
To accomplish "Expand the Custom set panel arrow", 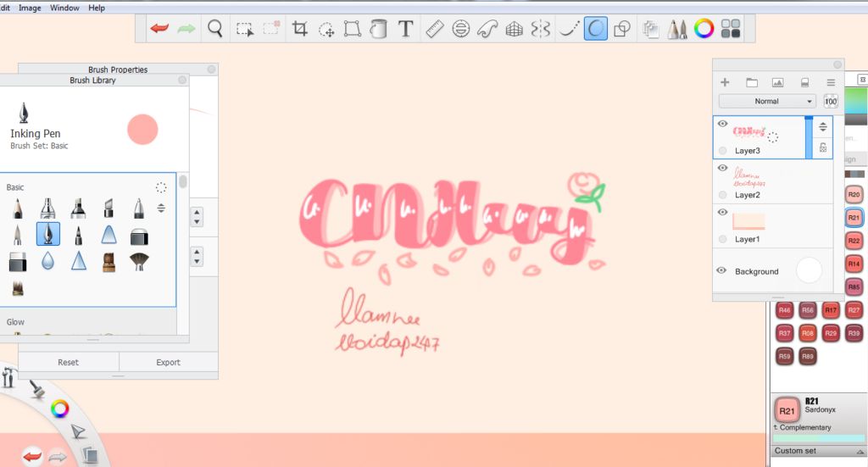I will point(860,452).
